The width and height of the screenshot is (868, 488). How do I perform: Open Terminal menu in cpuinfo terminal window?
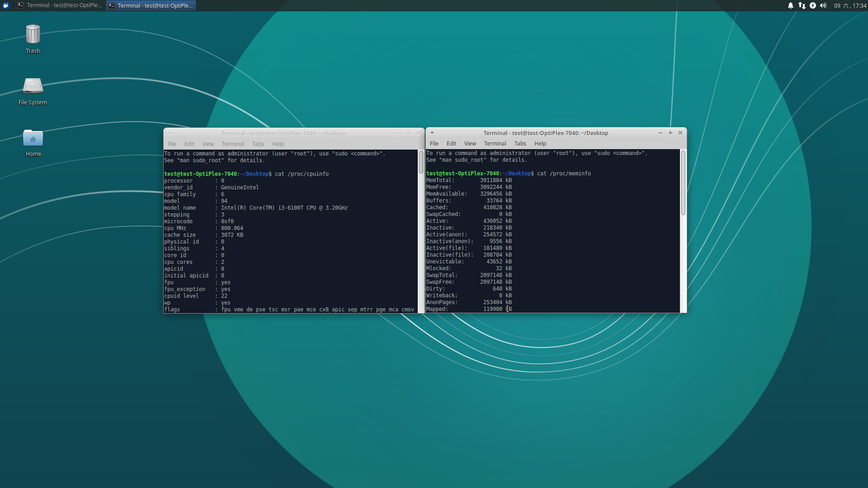[233, 144]
